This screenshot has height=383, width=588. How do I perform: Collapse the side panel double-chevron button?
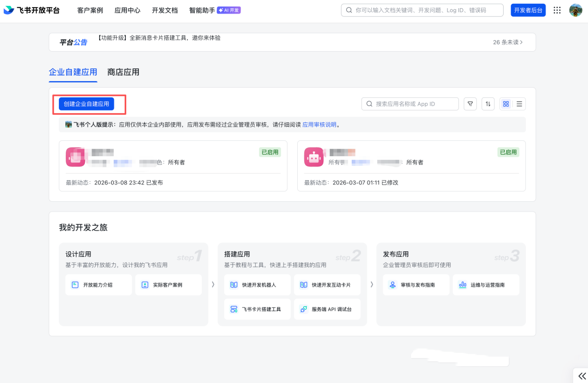580,376
